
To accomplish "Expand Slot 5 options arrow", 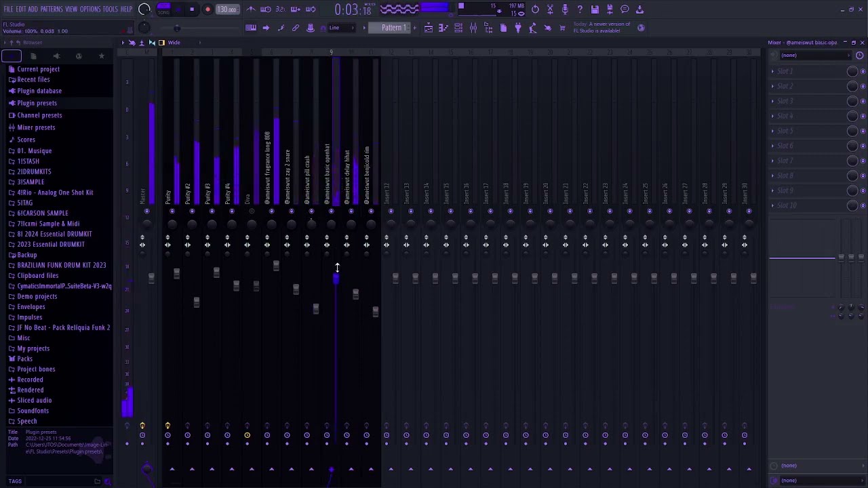I will pos(772,131).
